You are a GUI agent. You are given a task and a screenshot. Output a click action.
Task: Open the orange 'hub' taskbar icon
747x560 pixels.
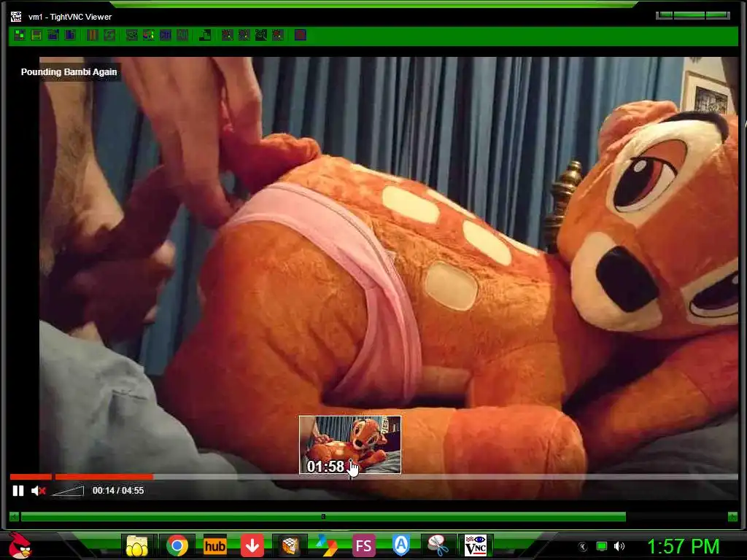click(215, 545)
